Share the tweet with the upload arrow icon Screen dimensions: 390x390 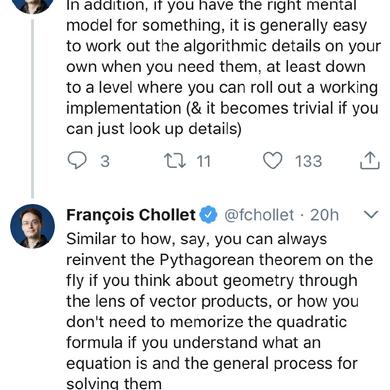370,161
